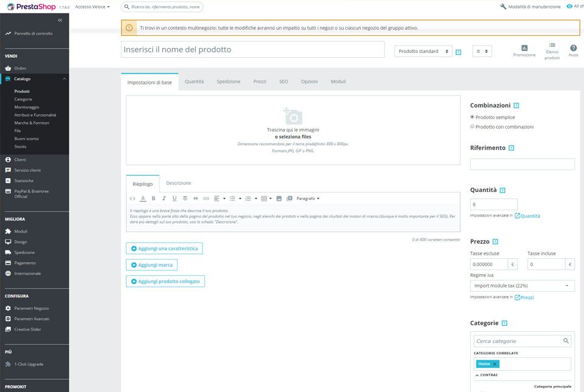The image size is (584, 392).
Task: Switch to the Spedizione tab
Action: point(229,82)
